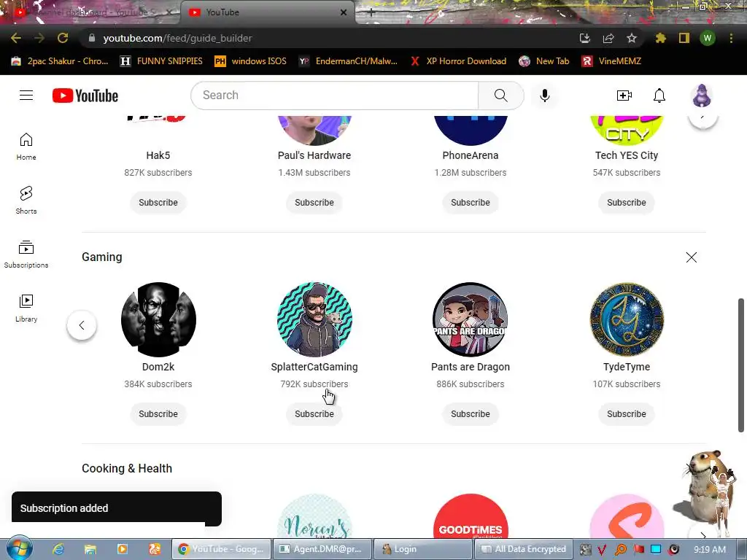The width and height of the screenshot is (747, 560).
Task: Subscribe to SplatterCatGaming
Action: pos(314,414)
